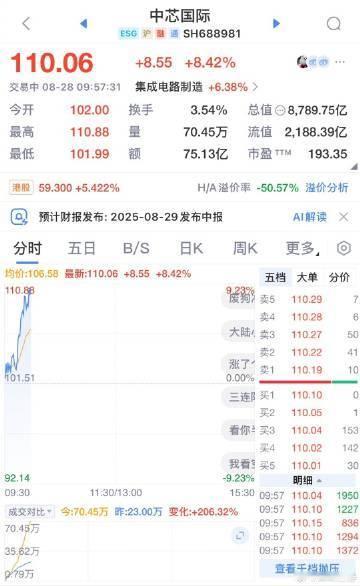Dismiss the earnings release banner
Image resolution: width=360 pixels, height=586 pixels.
pos(343,217)
